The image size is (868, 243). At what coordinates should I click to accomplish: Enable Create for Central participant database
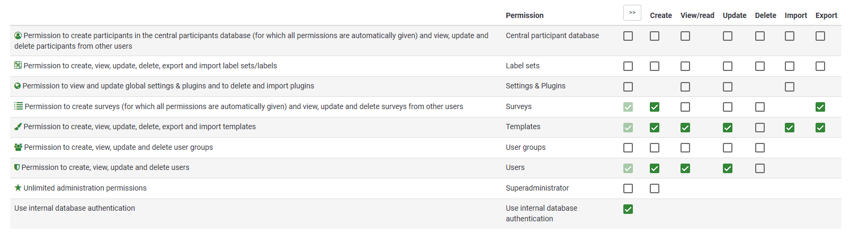pos(655,36)
